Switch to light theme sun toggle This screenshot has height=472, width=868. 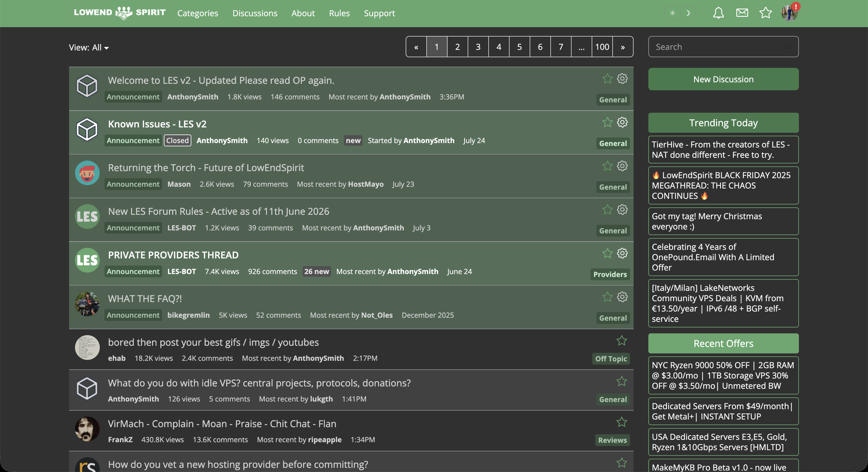673,13
